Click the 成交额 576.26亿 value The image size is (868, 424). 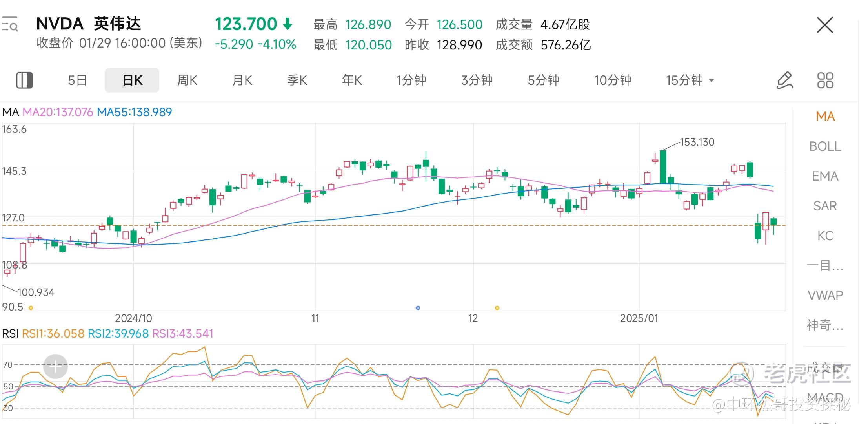coord(566,45)
